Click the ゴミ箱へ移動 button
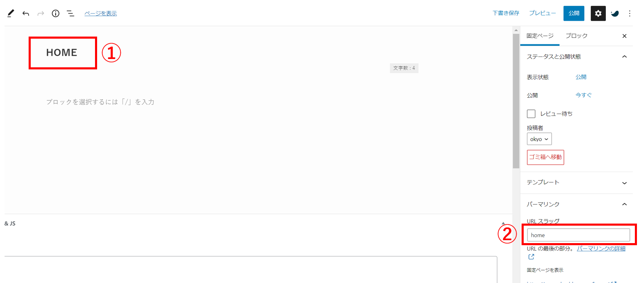Screen dimensions: 644x283 pyautogui.click(x=545, y=157)
